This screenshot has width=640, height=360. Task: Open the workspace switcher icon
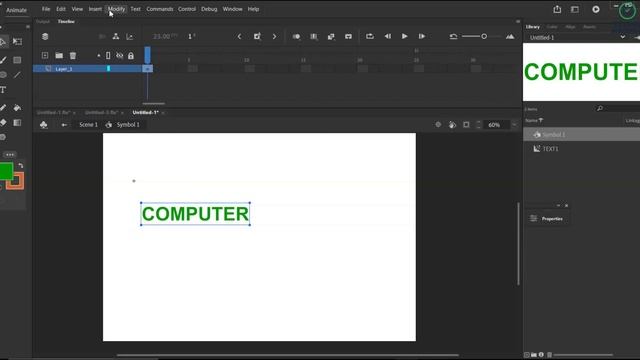(575, 9)
